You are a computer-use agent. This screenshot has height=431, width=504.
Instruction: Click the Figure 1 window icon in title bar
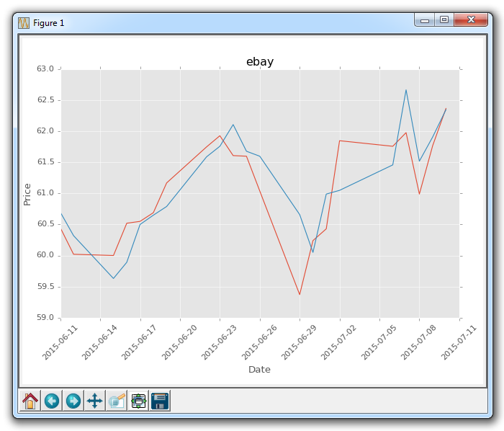[x=24, y=22]
